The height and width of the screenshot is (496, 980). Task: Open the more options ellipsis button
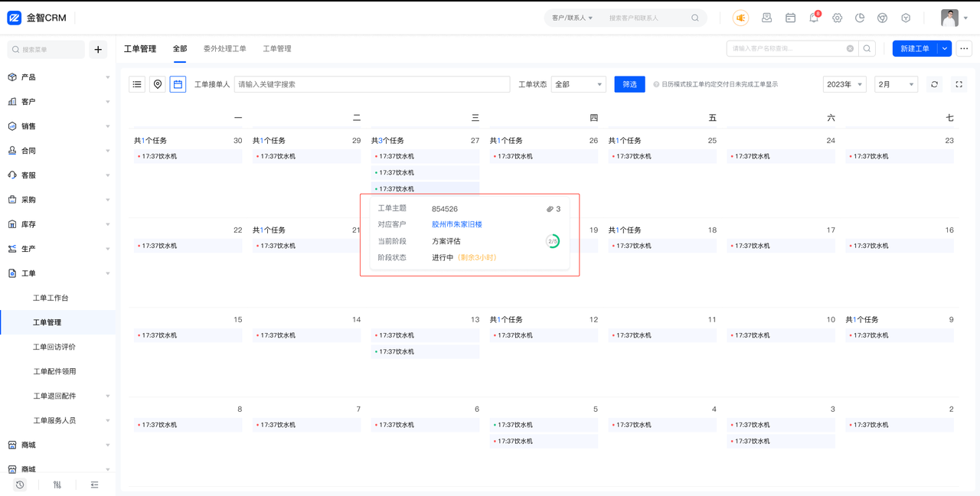tap(964, 48)
